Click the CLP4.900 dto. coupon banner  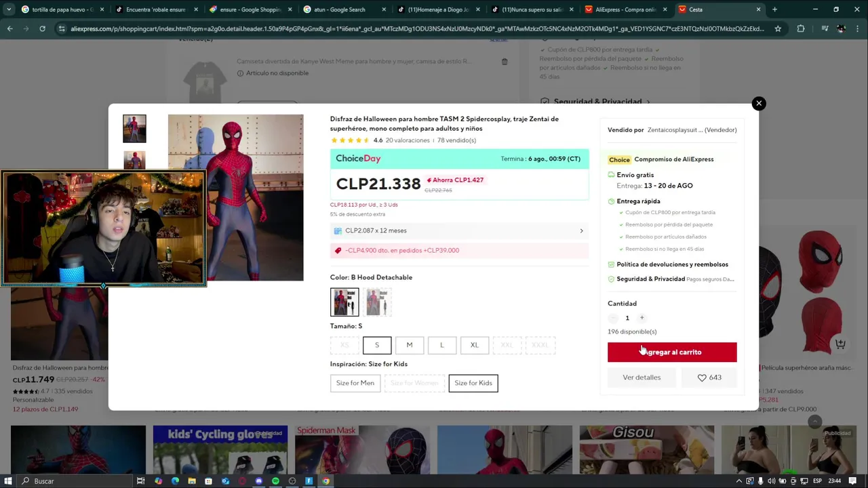click(x=459, y=250)
